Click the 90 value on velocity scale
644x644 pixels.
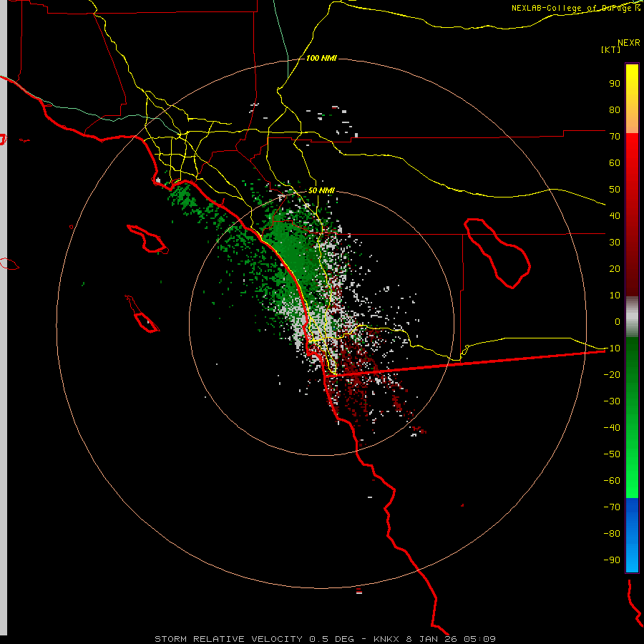click(x=615, y=84)
